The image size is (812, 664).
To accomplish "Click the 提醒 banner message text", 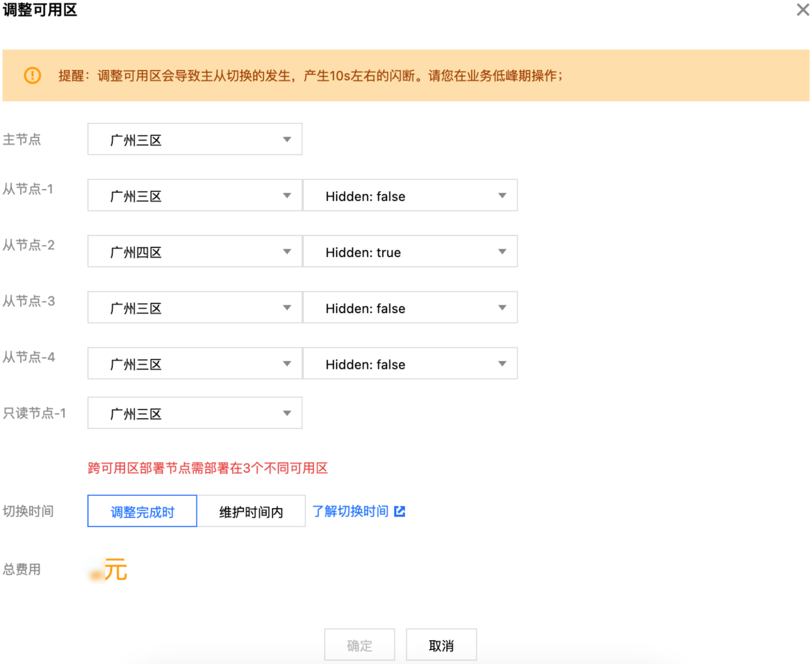I will point(311,75).
